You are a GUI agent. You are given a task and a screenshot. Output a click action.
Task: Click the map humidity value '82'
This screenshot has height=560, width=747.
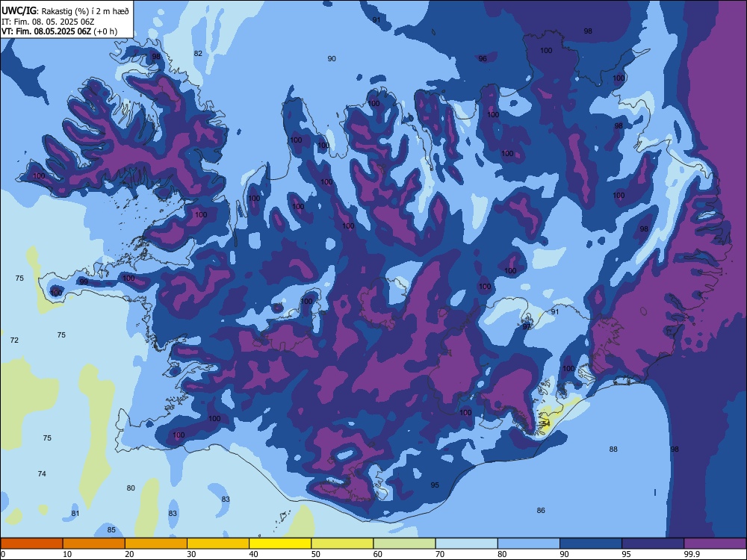tap(198, 53)
